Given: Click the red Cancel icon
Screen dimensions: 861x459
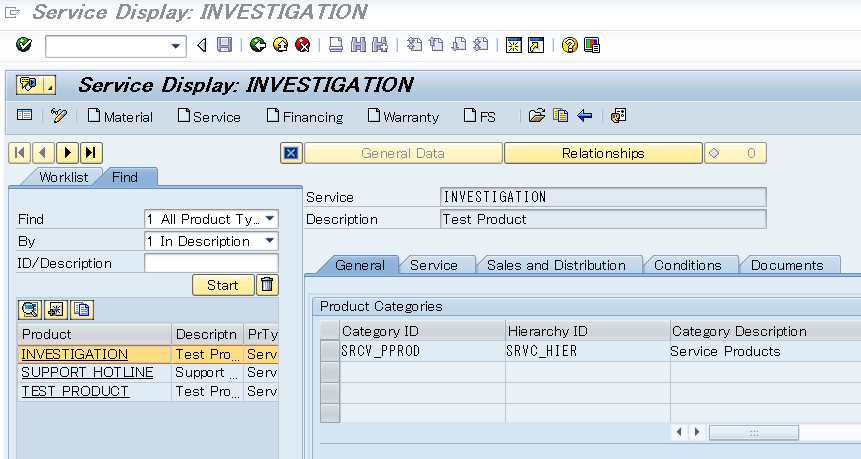Looking at the screenshot, I should [x=303, y=45].
